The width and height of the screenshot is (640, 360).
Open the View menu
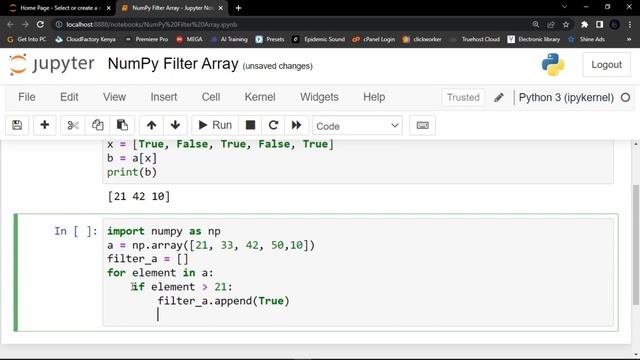pos(114,97)
